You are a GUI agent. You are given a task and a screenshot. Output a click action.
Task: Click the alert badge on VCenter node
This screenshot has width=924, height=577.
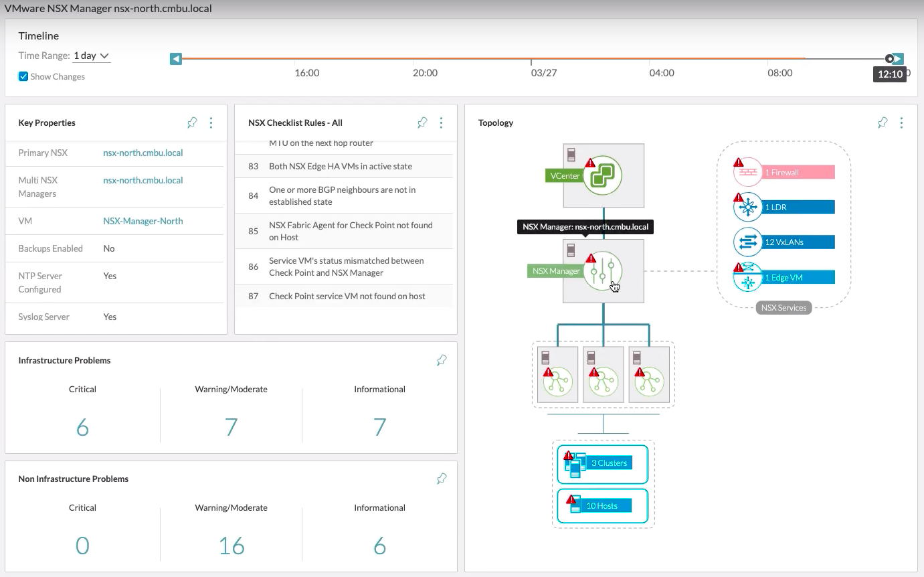(590, 163)
